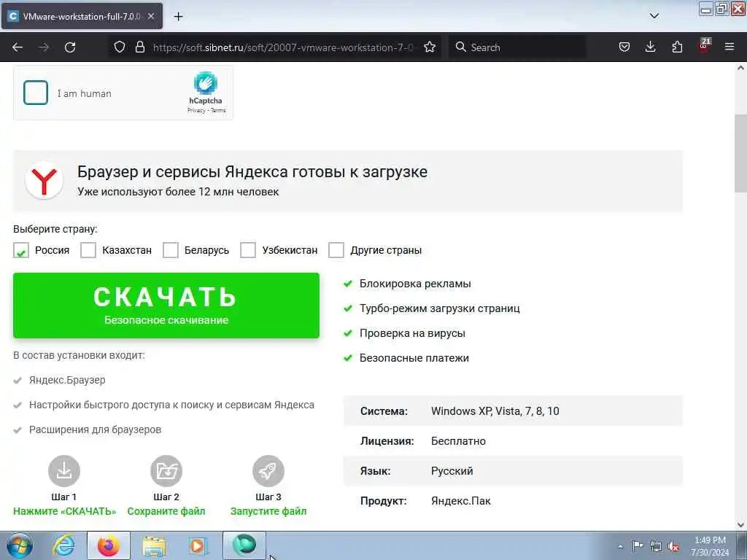Image resolution: width=747 pixels, height=560 pixels.
Task: Check the Беларусь checkbox
Action: pos(171,250)
